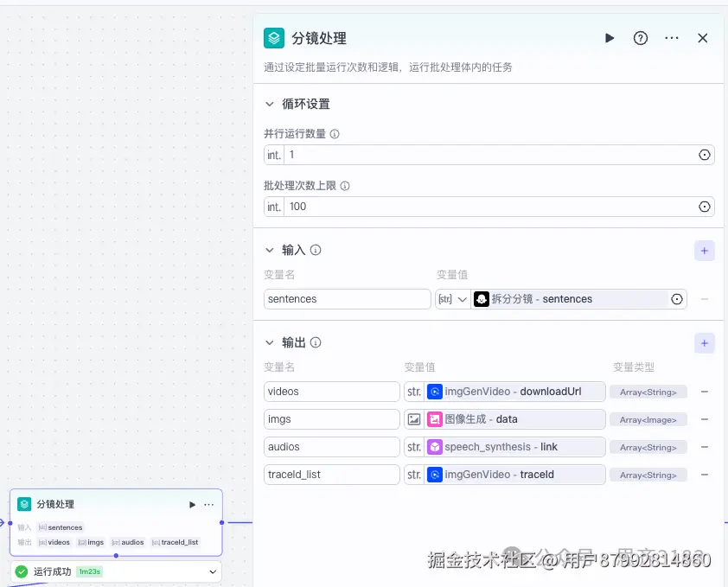Run the 分镜处理 node on canvas
This screenshot has height=587, width=728.
click(192, 504)
